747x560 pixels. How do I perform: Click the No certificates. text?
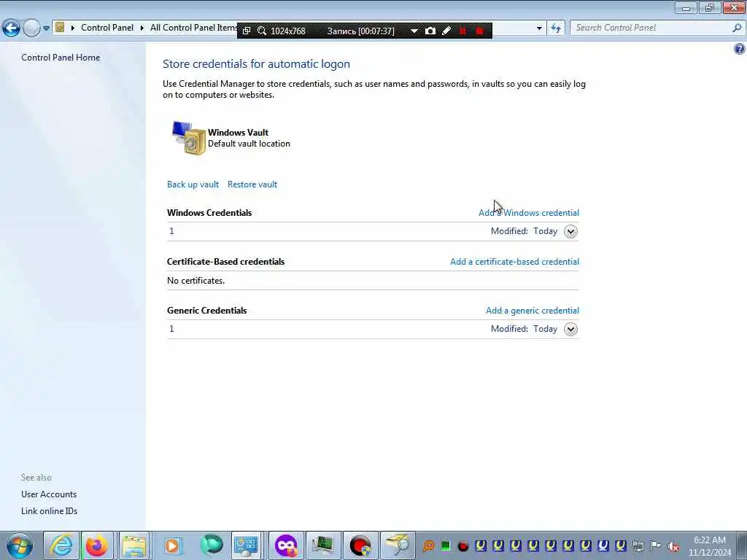tap(196, 281)
